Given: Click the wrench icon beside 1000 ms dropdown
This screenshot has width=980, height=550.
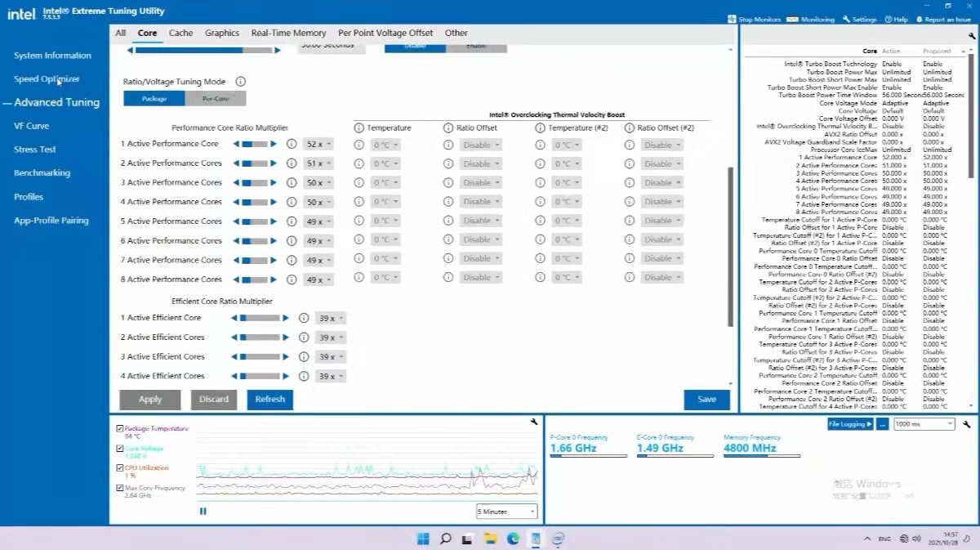Looking at the screenshot, I should (967, 424).
